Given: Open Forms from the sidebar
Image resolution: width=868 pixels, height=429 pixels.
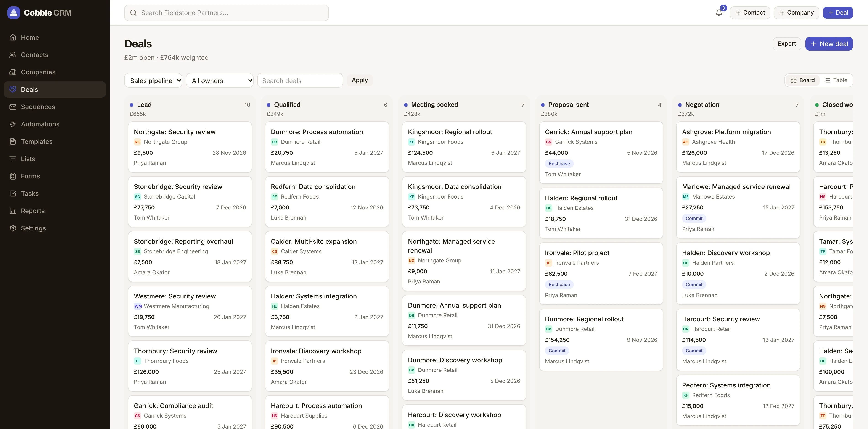Looking at the screenshot, I should (x=55, y=176).
